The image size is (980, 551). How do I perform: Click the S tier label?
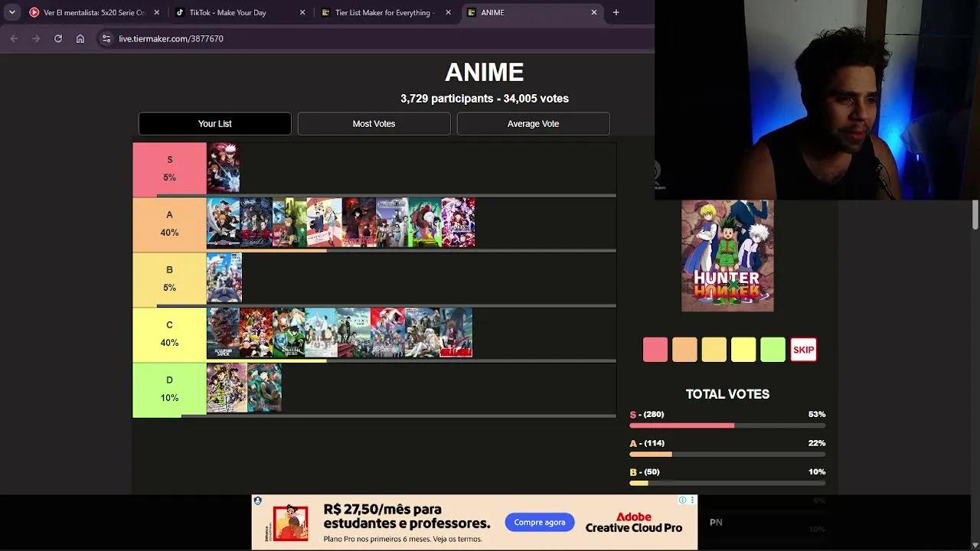169,168
